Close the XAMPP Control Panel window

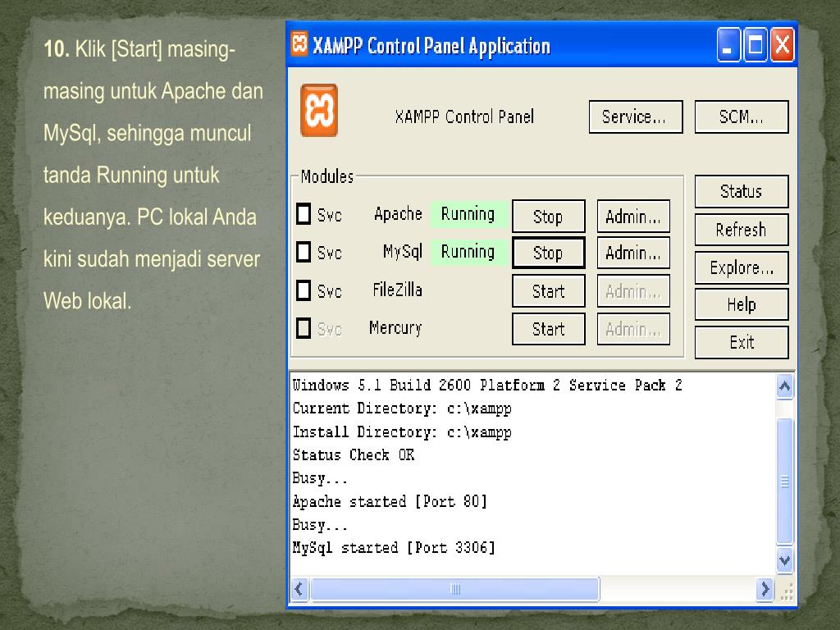782,44
